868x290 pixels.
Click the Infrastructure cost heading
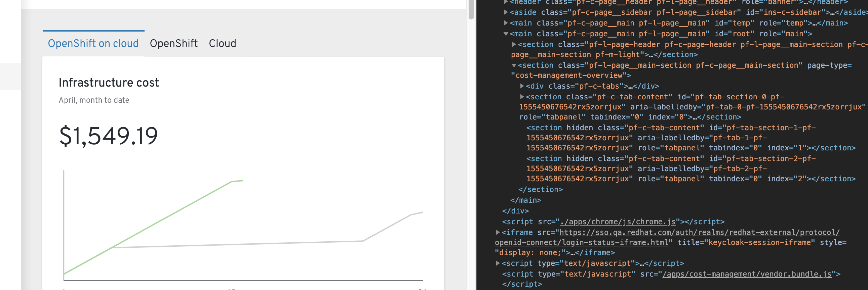(109, 83)
